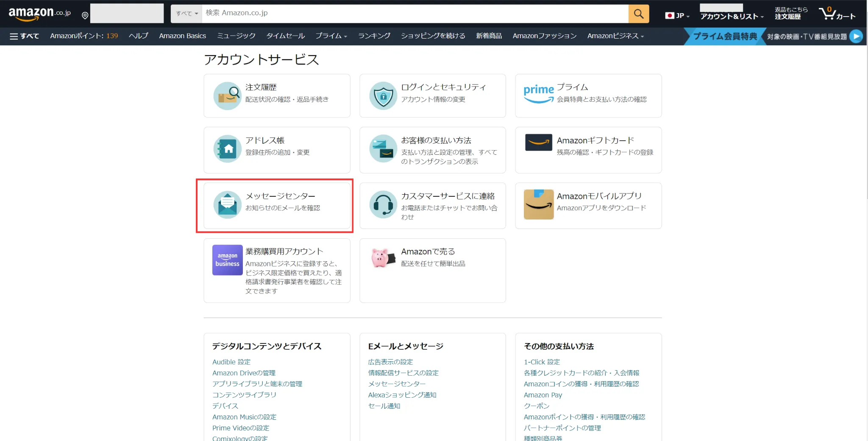Open Amazon Basics in the nav bar

tap(183, 36)
